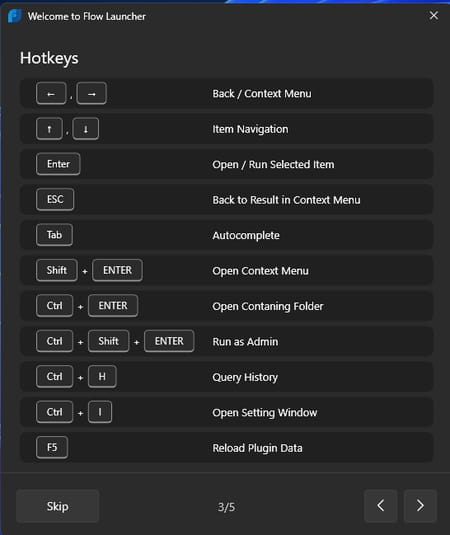The image size is (450, 535).
Task: Click the 'Autocomplete' text
Action: point(246,235)
